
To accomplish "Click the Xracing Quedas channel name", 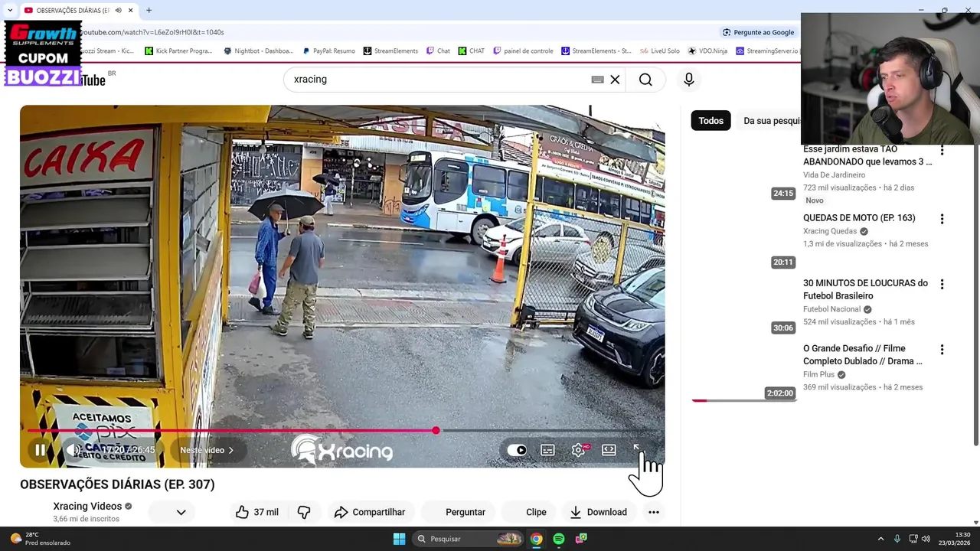I will [830, 231].
